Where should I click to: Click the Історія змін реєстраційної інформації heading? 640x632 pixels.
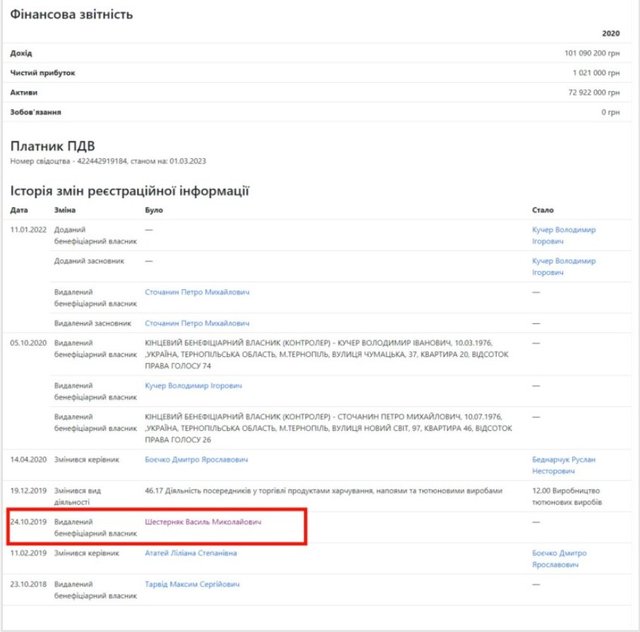click(x=129, y=190)
